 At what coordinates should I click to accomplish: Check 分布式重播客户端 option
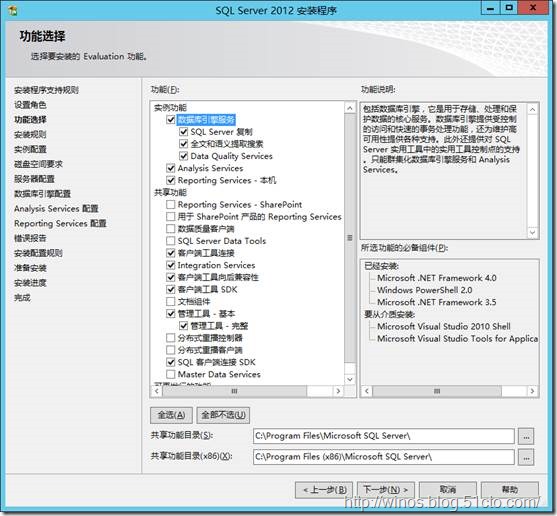pyautogui.click(x=171, y=350)
